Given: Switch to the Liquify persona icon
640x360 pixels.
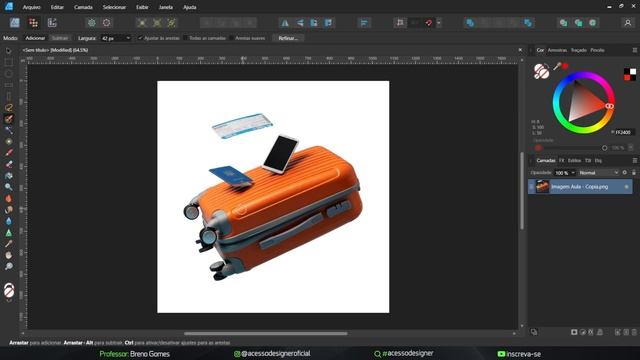Looking at the screenshot, I should [33, 23].
